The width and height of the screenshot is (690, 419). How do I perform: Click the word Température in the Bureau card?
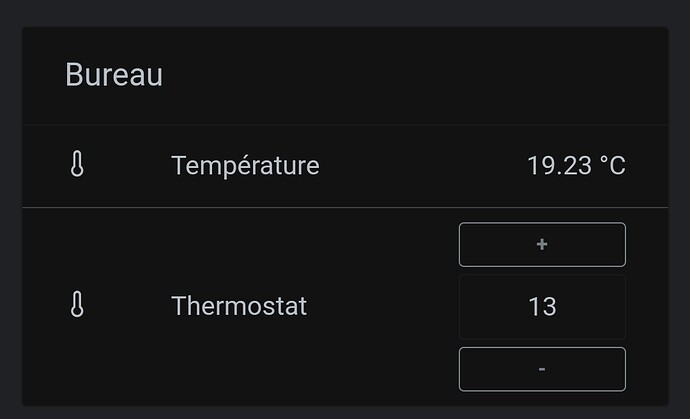point(245,165)
